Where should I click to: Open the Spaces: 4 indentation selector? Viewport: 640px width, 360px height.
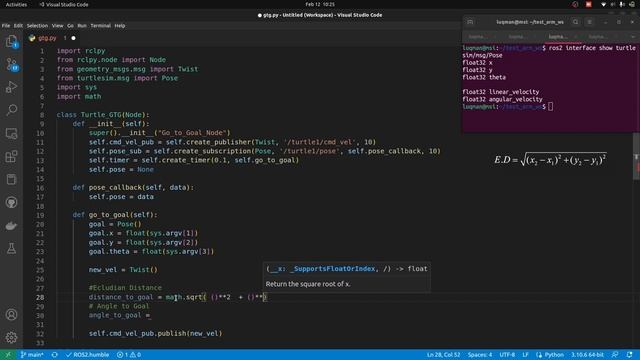point(480,355)
